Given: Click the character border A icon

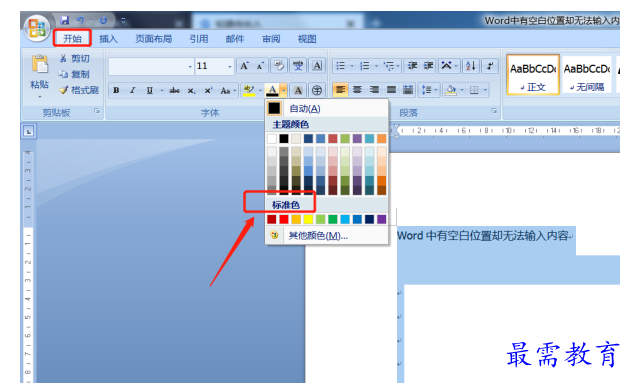Looking at the screenshot, I should click(317, 66).
